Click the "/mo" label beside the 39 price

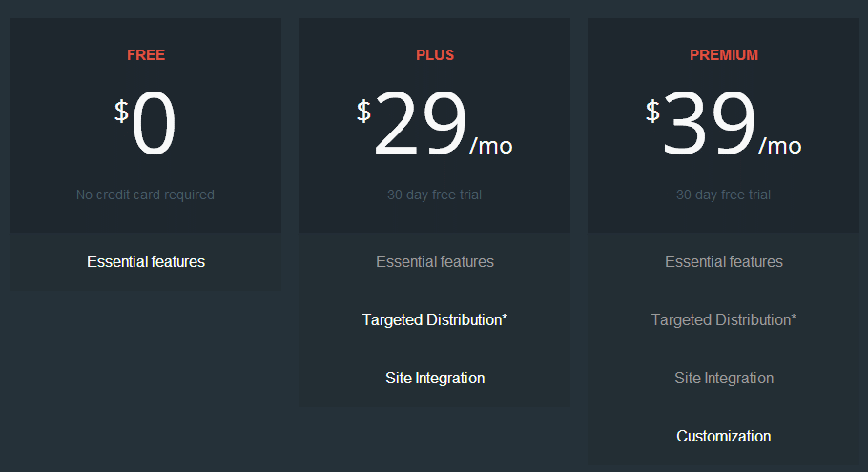780,146
